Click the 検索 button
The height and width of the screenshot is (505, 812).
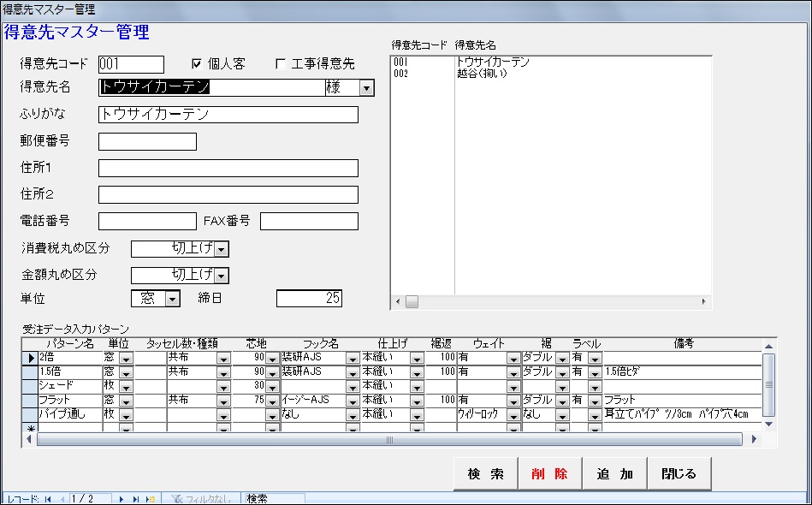[x=485, y=473]
